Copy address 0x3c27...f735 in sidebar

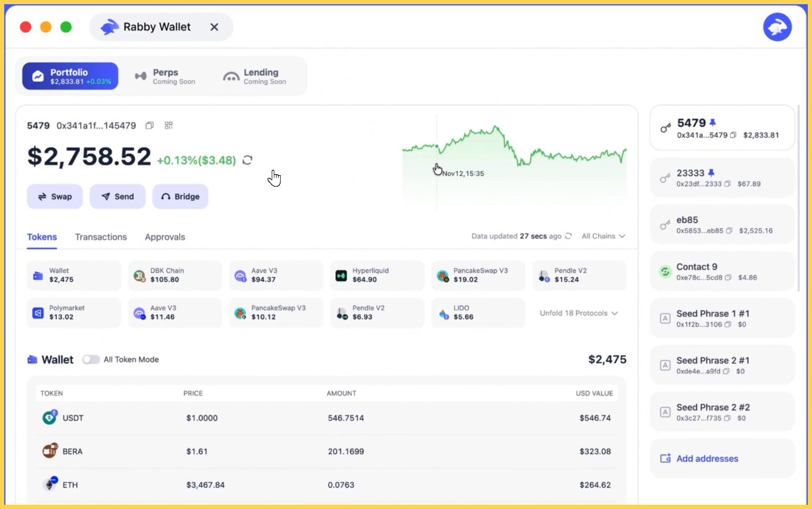pyautogui.click(x=727, y=418)
